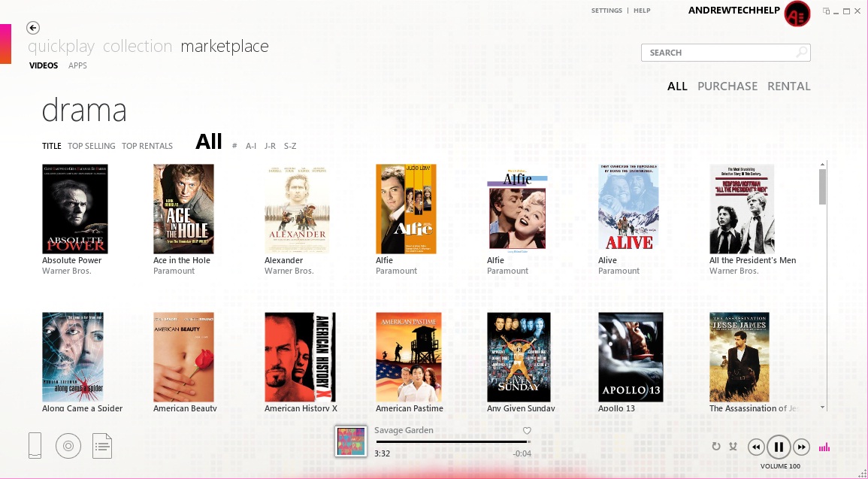Go back with the back arrow
The image size is (868, 479).
[x=32, y=28]
